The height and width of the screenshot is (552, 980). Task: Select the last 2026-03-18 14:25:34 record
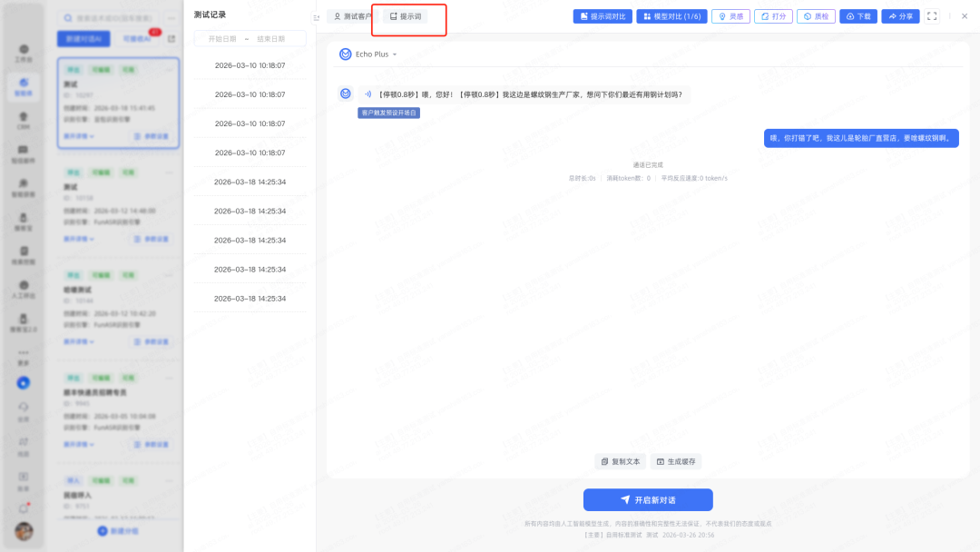coord(250,299)
